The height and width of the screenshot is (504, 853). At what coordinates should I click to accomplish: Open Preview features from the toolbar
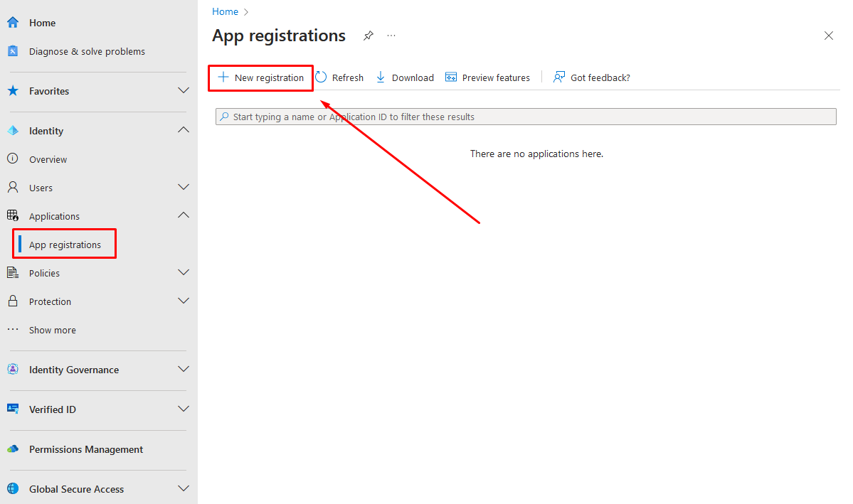pyautogui.click(x=487, y=77)
